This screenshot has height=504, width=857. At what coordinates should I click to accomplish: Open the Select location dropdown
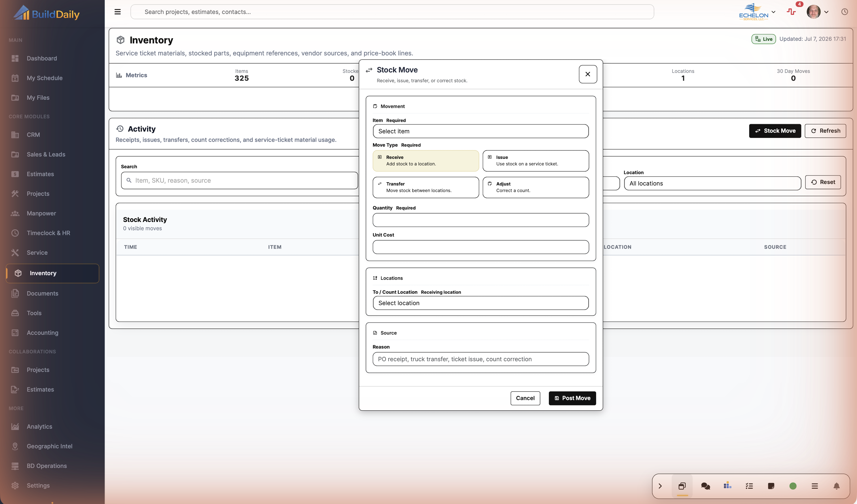(481, 303)
